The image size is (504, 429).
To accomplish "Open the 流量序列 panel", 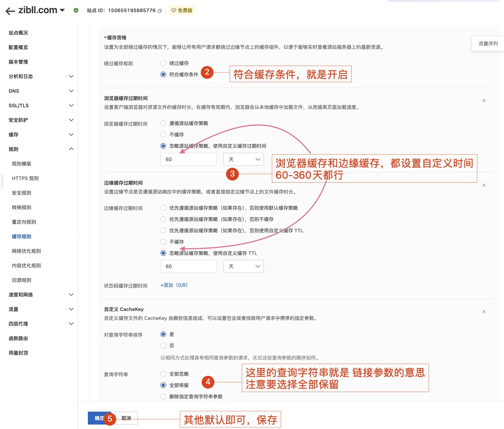I will tap(488, 43).
